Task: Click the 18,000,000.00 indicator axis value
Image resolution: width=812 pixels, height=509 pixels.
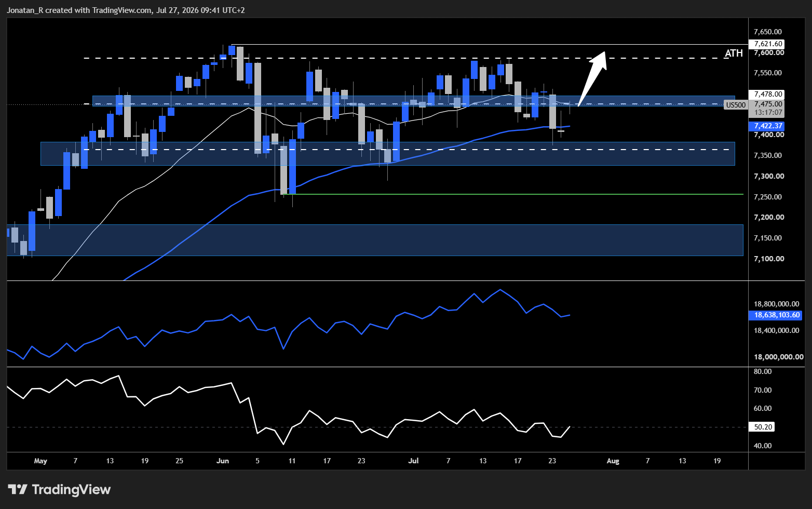Action: (779, 357)
